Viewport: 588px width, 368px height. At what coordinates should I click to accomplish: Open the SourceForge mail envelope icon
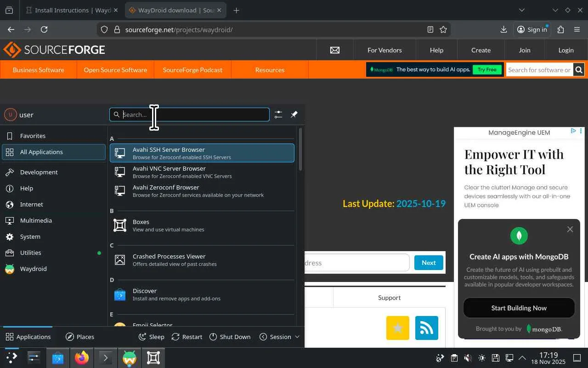click(x=335, y=50)
